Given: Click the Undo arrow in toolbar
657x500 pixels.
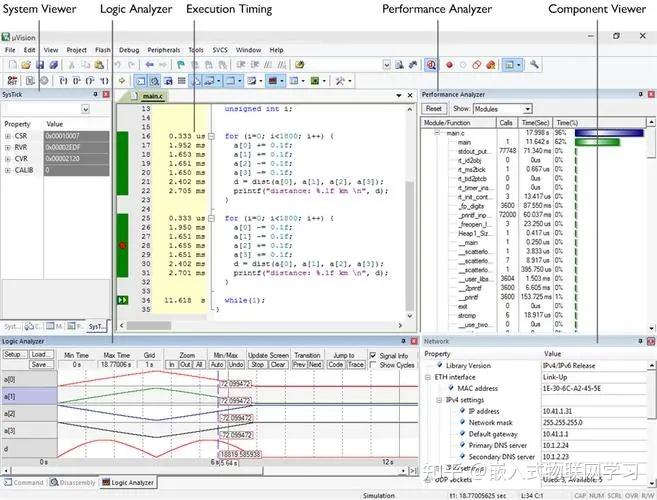Looking at the screenshot, I should 118,64.
